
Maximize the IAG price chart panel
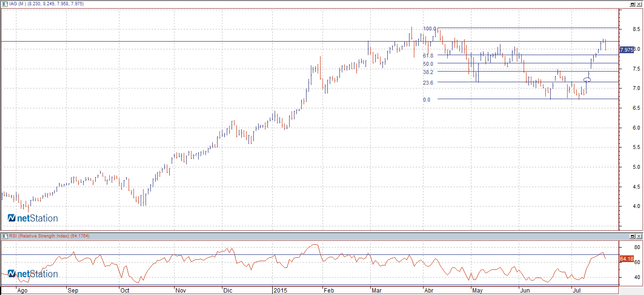click(x=632, y=4)
